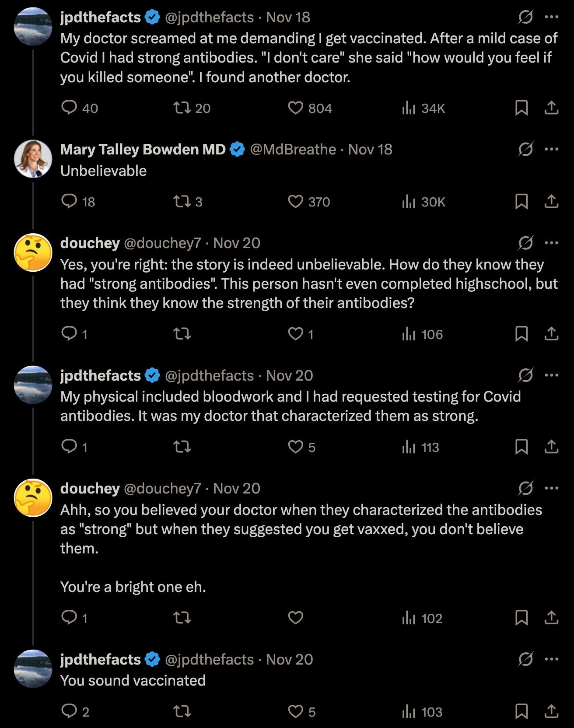Click Grok icon on Mary Talley Bowden's tweet
The height and width of the screenshot is (728, 574).
click(525, 149)
